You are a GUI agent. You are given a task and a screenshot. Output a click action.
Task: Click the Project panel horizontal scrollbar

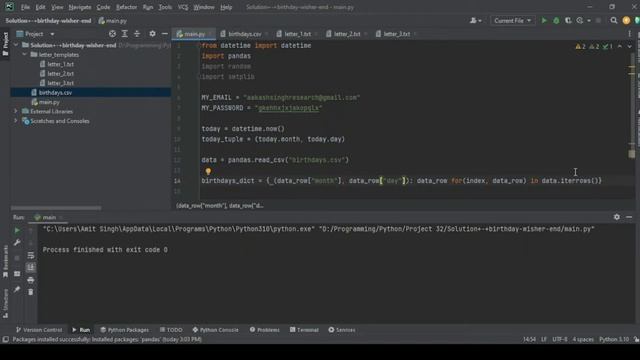click(x=56, y=208)
